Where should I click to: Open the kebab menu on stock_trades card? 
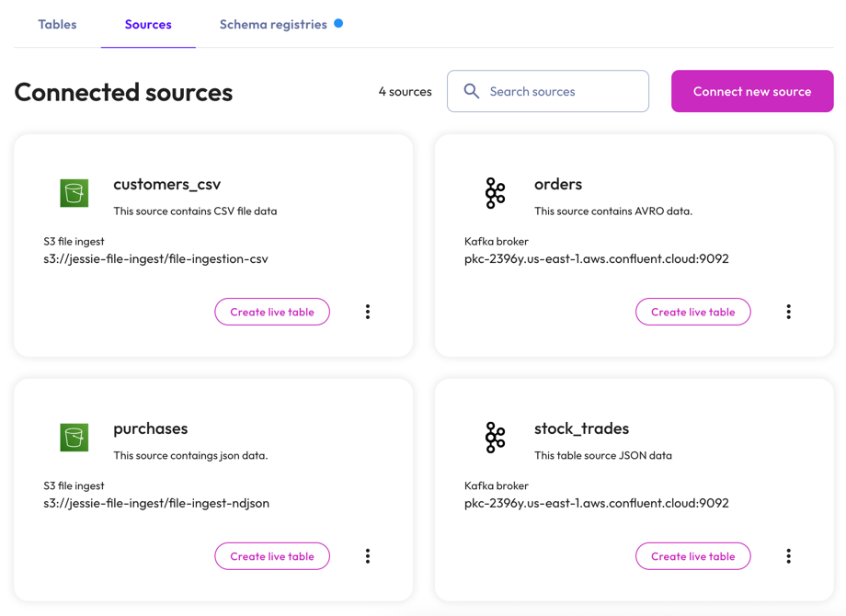tap(788, 555)
